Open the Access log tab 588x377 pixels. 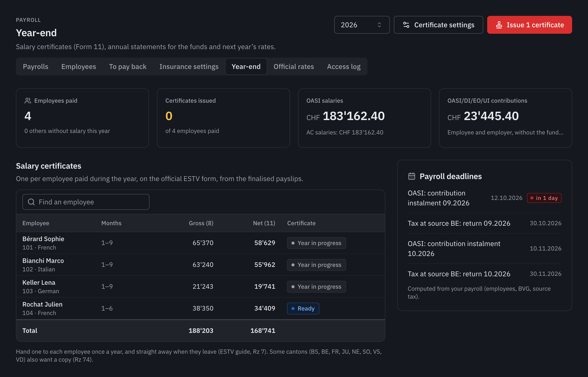(344, 66)
